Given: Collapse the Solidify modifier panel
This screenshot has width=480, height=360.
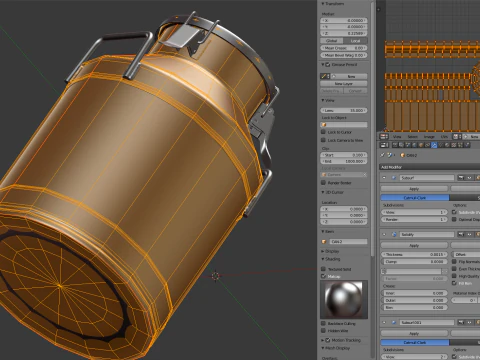Looking at the screenshot, I should (x=384, y=234).
